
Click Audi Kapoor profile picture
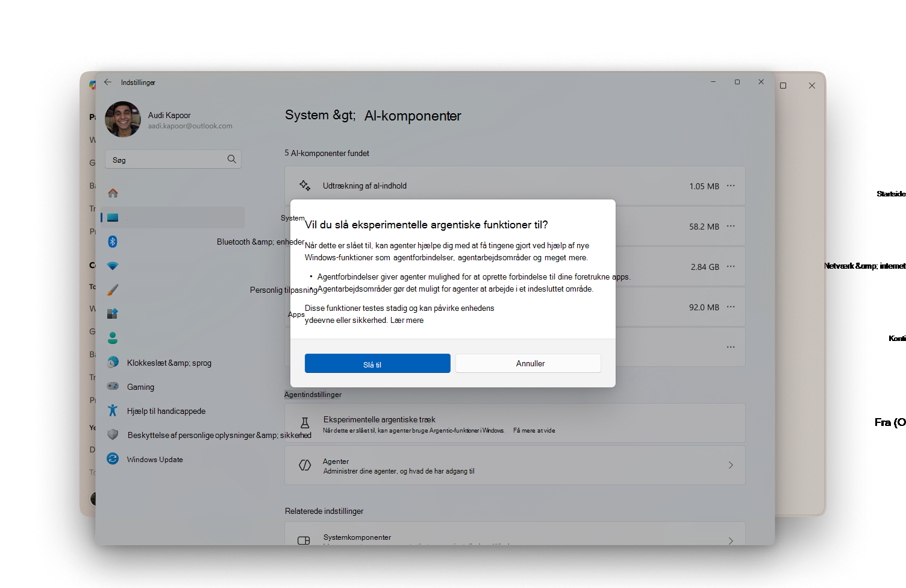pyautogui.click(x=123, y=119)
